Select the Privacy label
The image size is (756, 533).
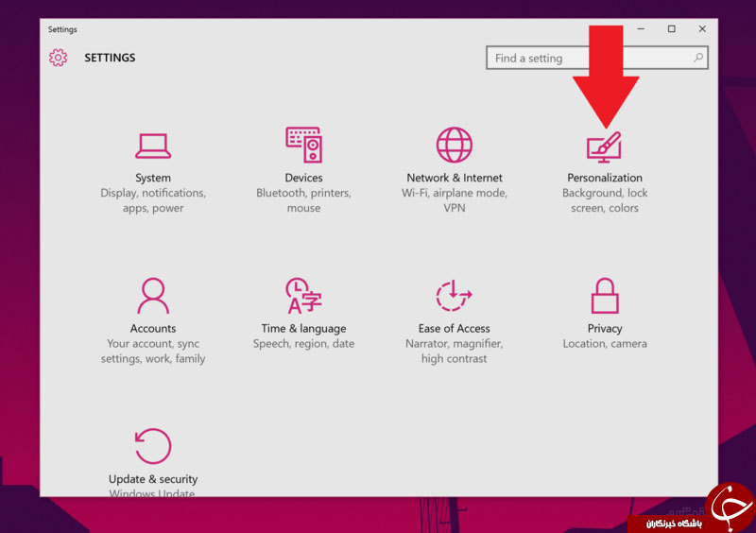pyautogui.click(x=605, y=329)
